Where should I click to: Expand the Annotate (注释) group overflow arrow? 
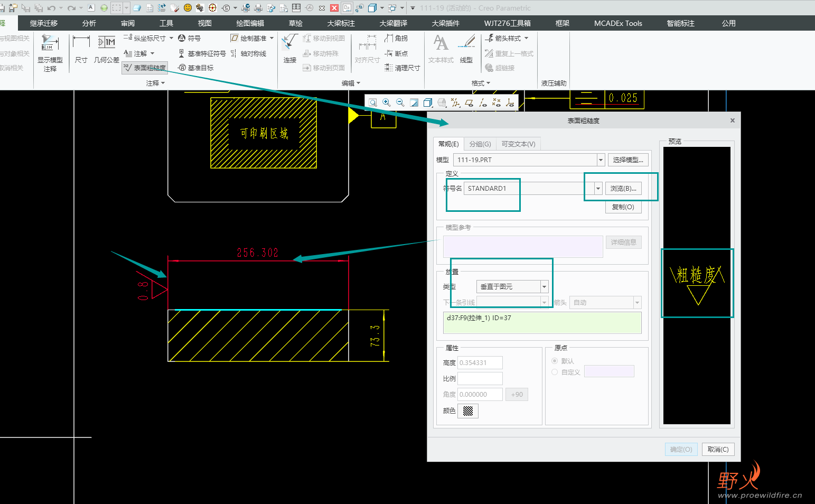[163, 83]
